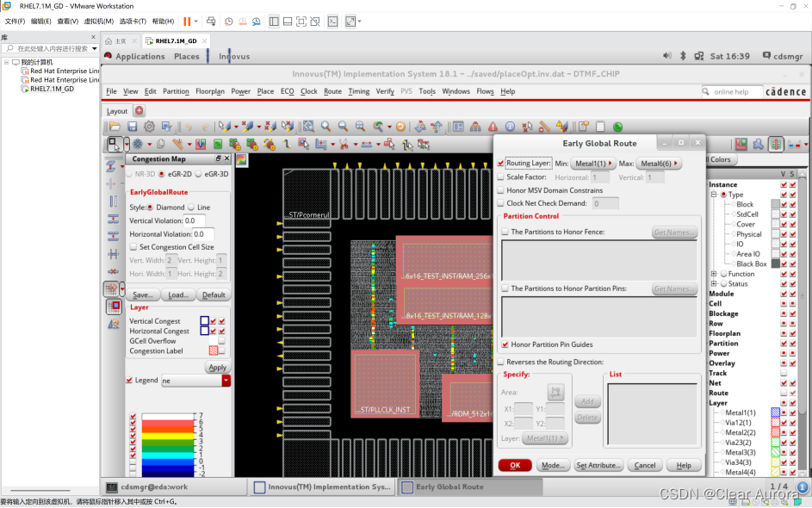Click the Mode... button
Image resolution: width=812 pixels, height=508 pixels.
coord(553,465)
